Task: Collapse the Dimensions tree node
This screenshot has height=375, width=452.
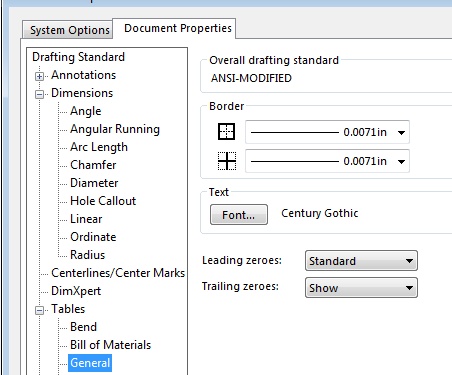Action: tap(39, 94)
